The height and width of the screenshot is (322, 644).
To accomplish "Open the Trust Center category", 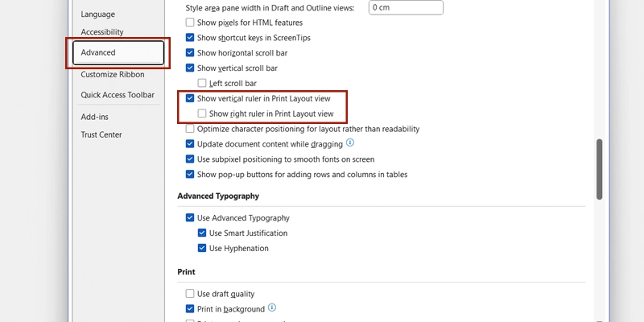I will [101, 134].
